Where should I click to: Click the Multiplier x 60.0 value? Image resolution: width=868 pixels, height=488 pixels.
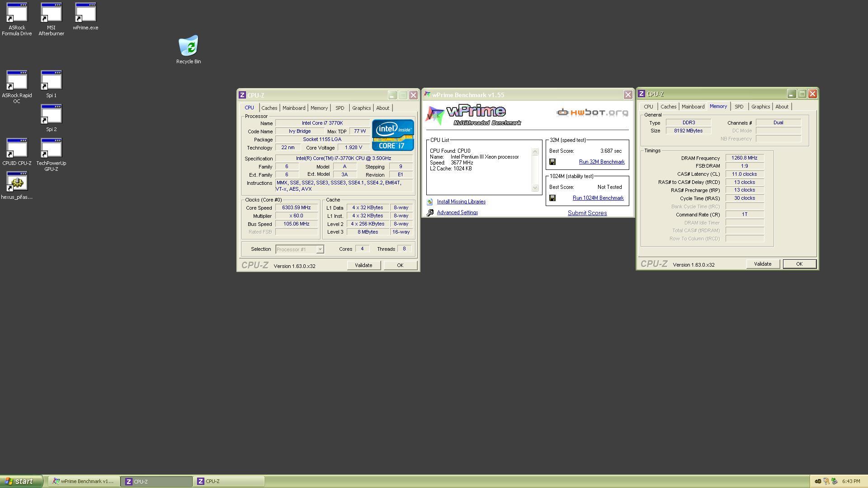tap(297, 216)
